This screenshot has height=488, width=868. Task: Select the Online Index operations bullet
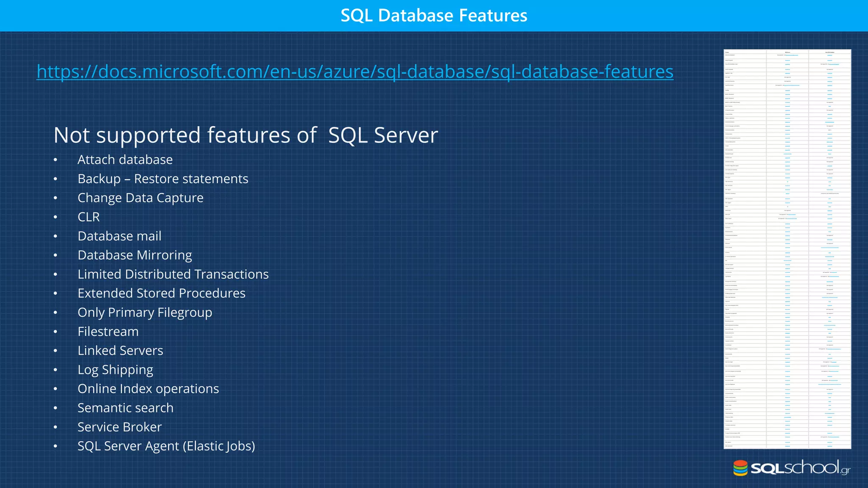148,388
